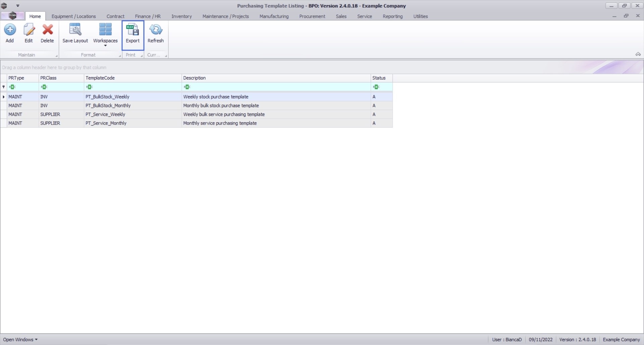
Task: Click 'Monthly bulk stock purchase template' cell
Action: [x=276, y=106]
